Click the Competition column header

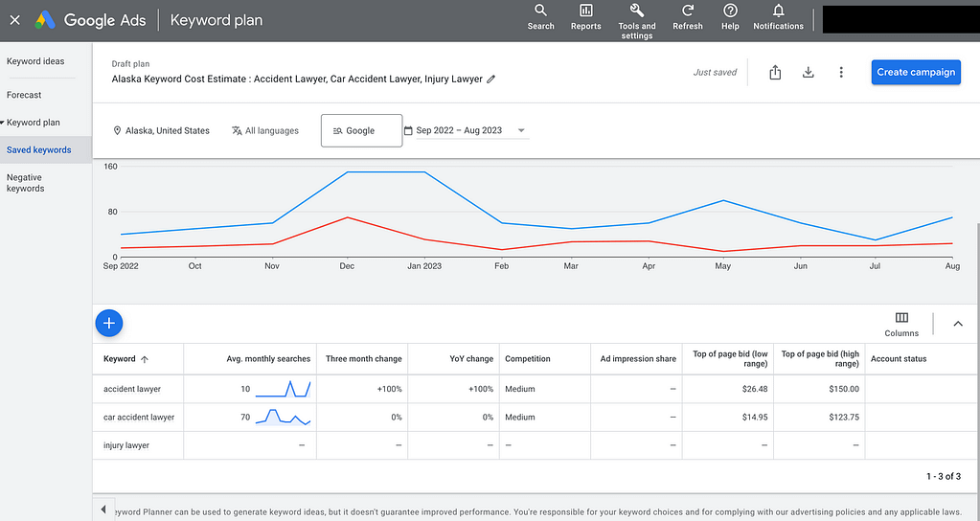528,359
